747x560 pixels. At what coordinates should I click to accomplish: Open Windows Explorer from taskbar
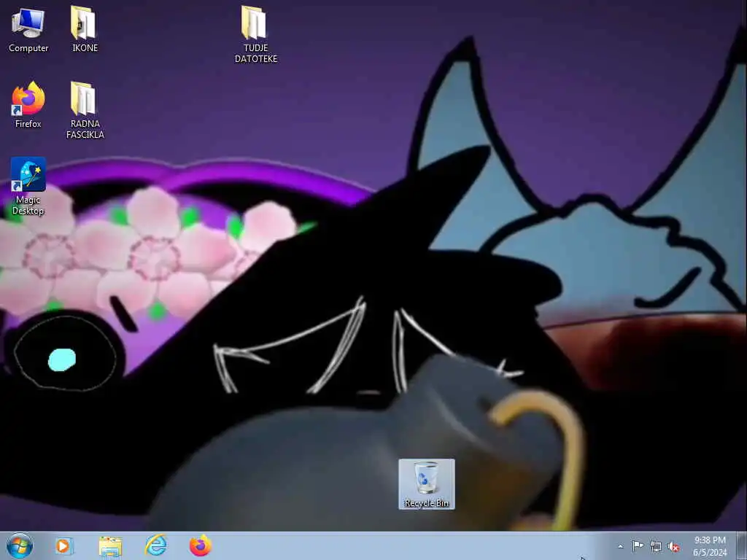(x=111, y=545)
